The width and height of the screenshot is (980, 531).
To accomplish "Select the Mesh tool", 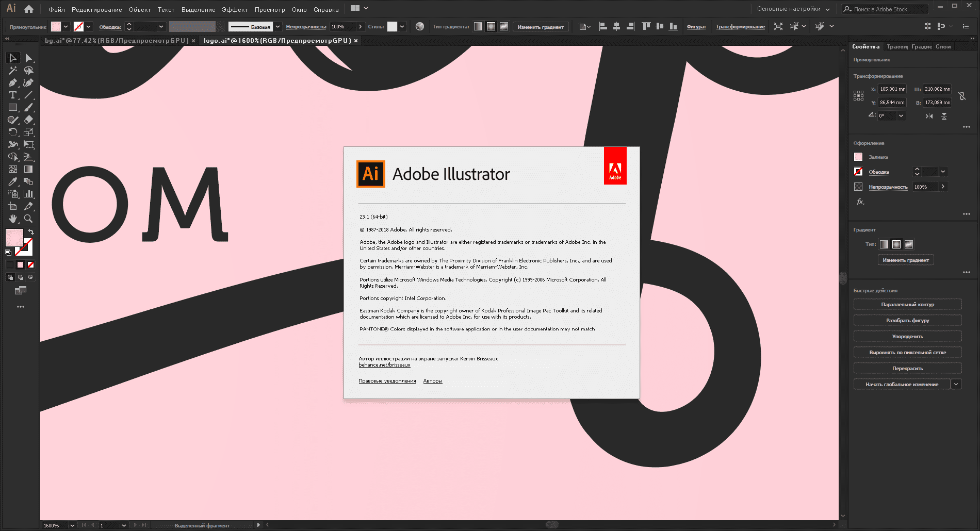I will click(x=13, y=169).
